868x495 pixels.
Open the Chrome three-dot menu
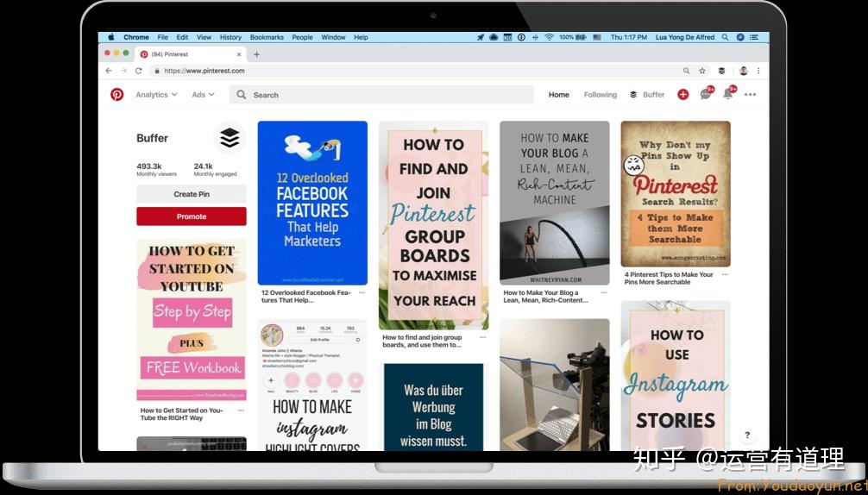pyautogui.click(x=758, y=71)
